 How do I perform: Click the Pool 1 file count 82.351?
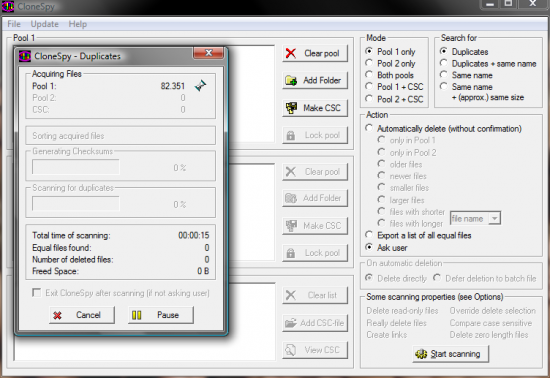(x=173, y=86)
